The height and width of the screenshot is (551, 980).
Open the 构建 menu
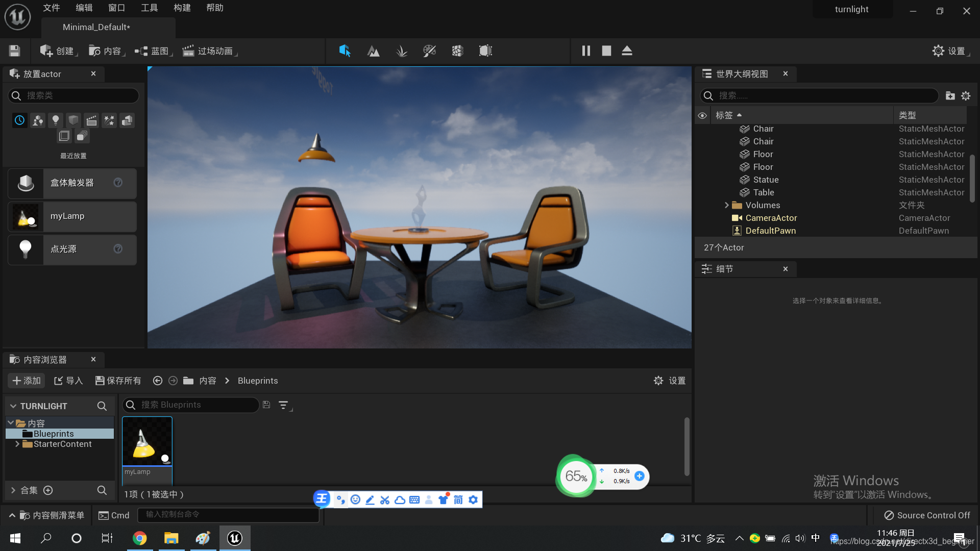[182, 8]
